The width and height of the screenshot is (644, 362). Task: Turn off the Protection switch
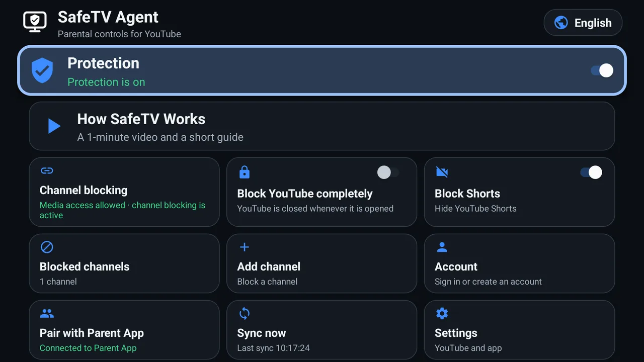pyautogui.click(x=602, y=70)
